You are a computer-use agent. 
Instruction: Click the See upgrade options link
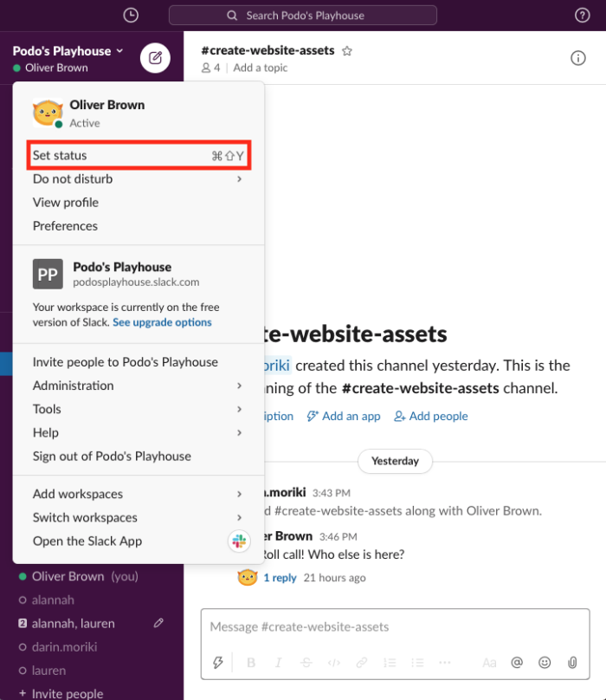click(162, 322)
